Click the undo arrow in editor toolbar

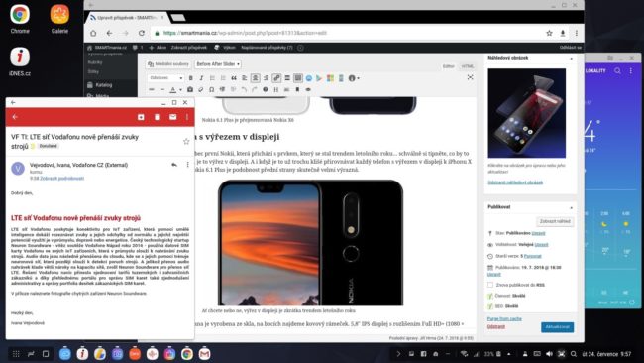tap(244, 89)
